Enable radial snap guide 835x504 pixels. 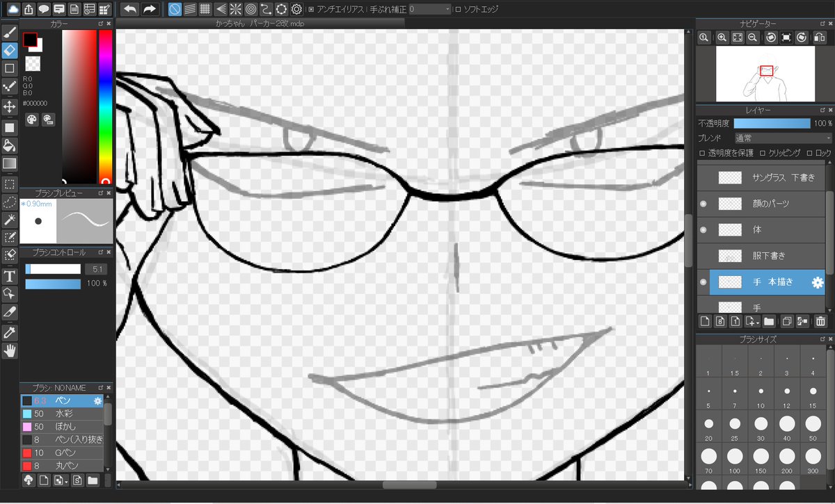tap(236, 9)
